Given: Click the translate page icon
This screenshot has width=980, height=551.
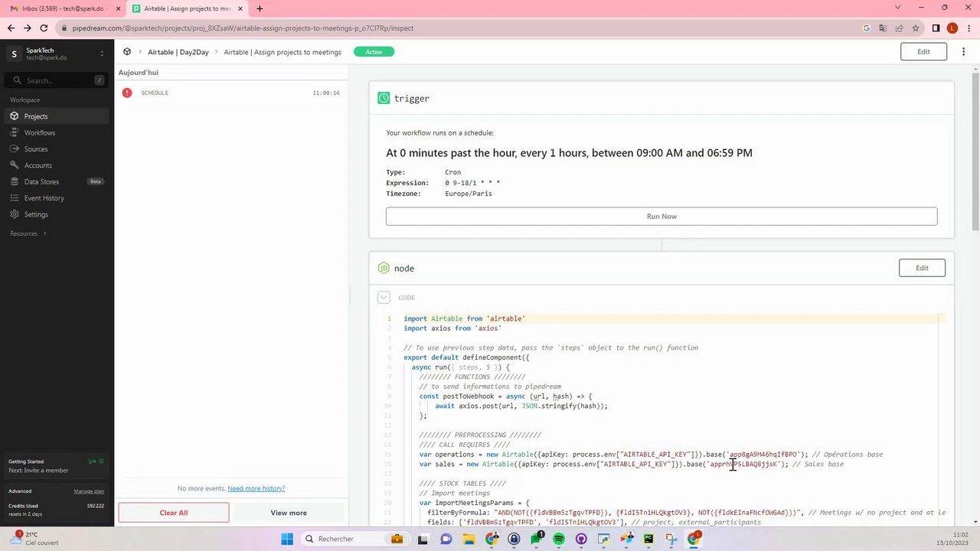Looking at the screenshot, I should 883,28.
